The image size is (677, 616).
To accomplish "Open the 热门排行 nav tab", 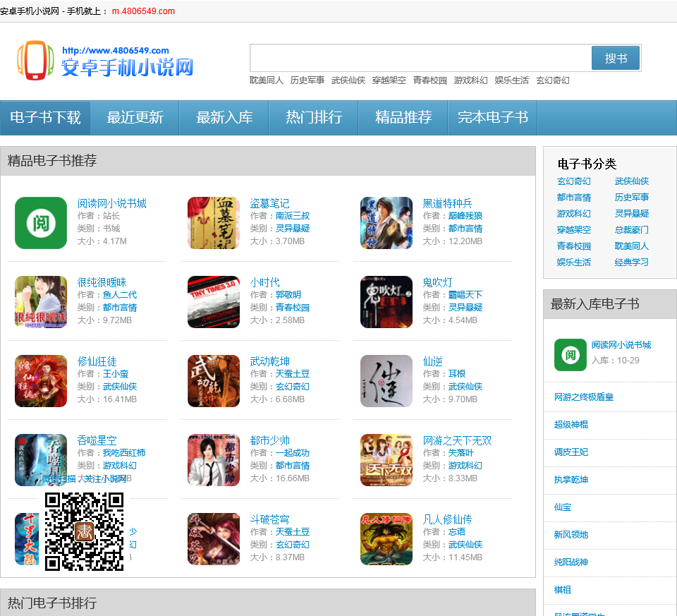I will coord(314,118).
